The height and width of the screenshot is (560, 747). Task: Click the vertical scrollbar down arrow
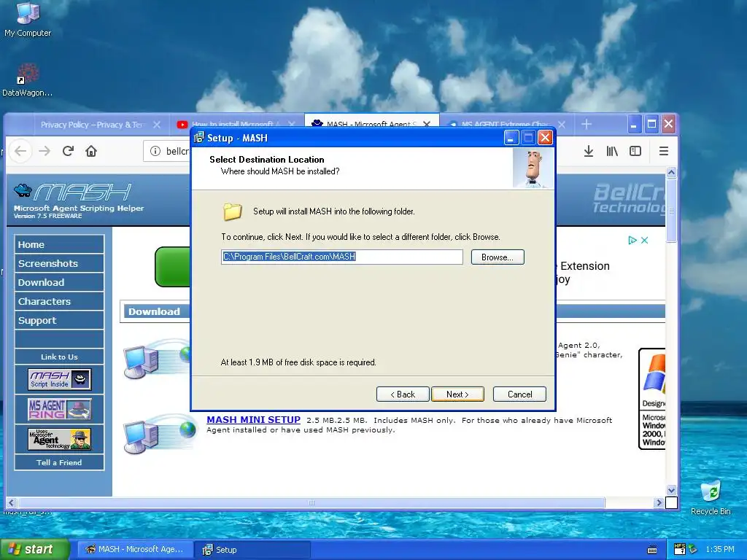(x=671, y=490)
